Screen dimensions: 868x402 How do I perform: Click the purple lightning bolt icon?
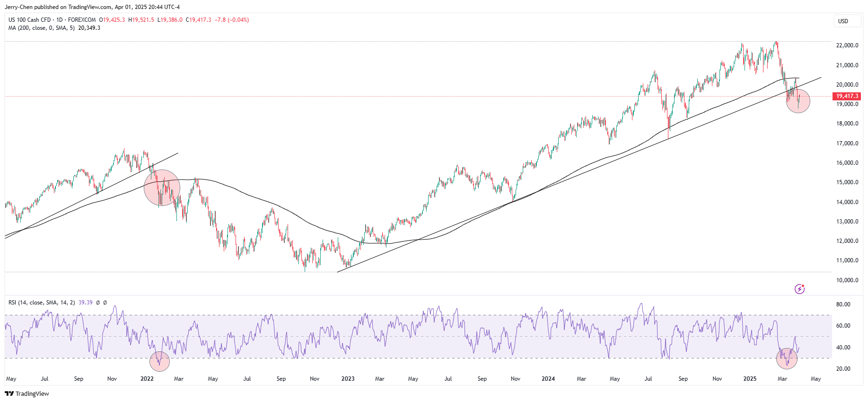coord(799,289)
